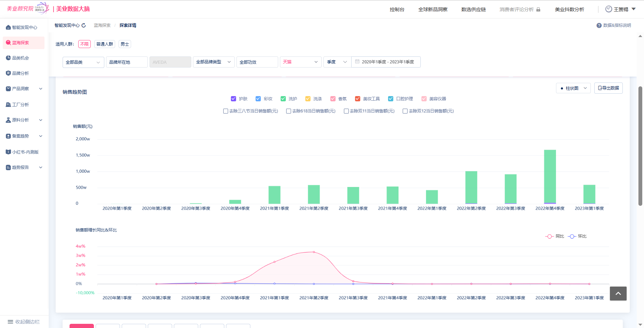The width and height of the screenshot is (644, 328).
Task: Click the refresh icon beside 智能发现中心
Action: [x=83, y=25]
